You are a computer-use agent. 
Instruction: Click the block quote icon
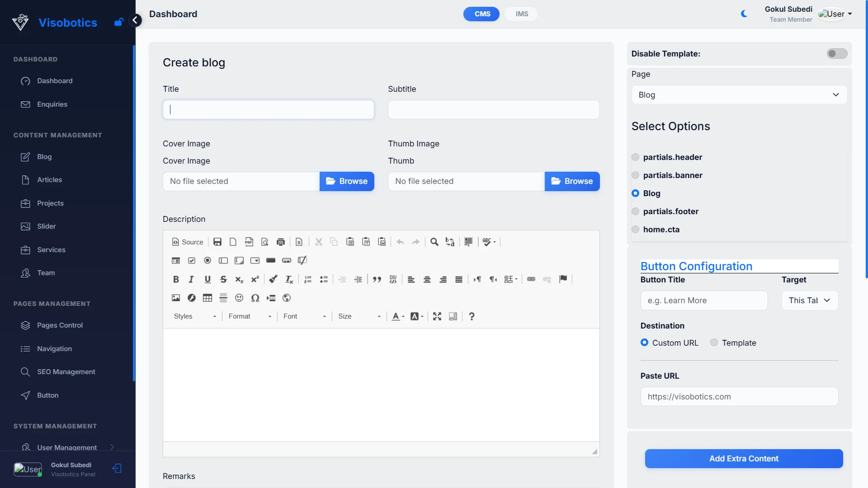point(377,279)
